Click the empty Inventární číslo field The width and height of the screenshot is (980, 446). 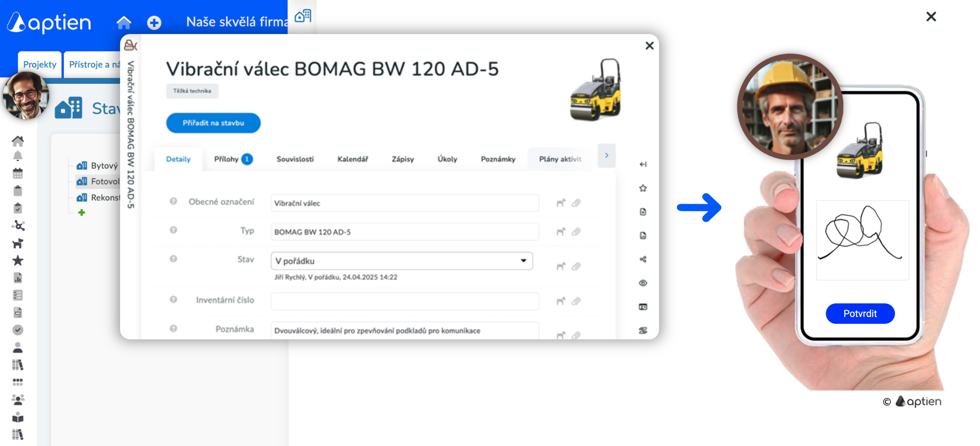point(404,301)
